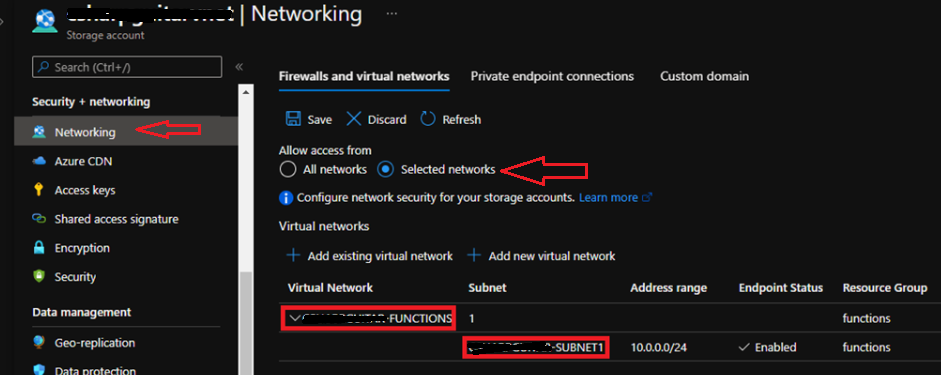Screen dimensions: 941x375
Task: Follow the Learn more link
Action: click(608, 197)
